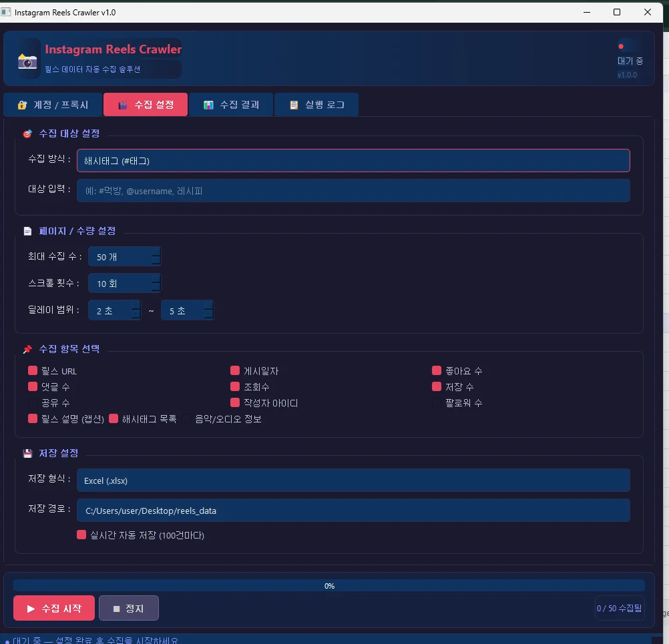The width and height of the screenshot is (669, 644).
Task: Switch to the 수집 결과 tab
Action: (231, 105)
